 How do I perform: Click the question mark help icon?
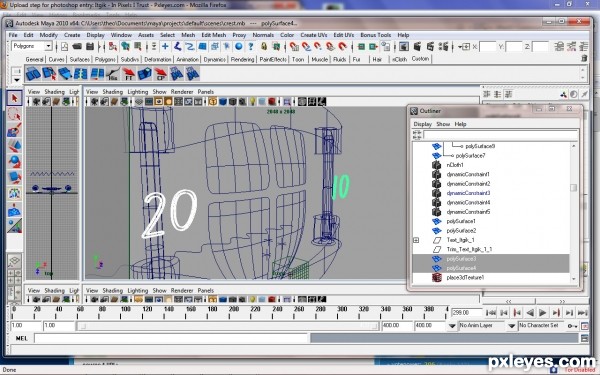251,47
